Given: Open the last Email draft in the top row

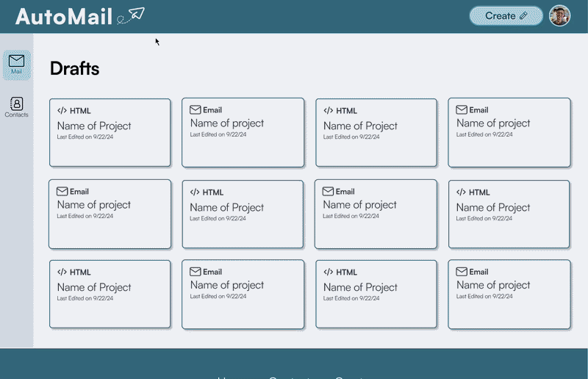Looking at the screenshot, I should (509, 133).
